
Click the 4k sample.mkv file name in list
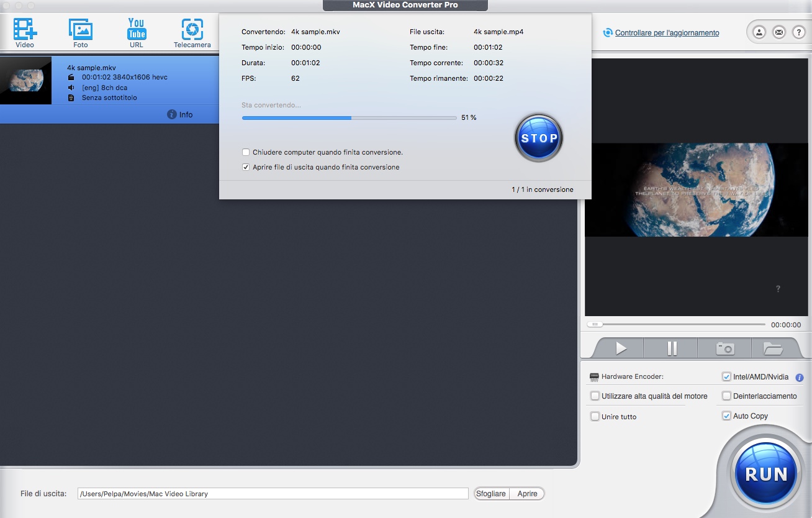(x=91, y=68)
